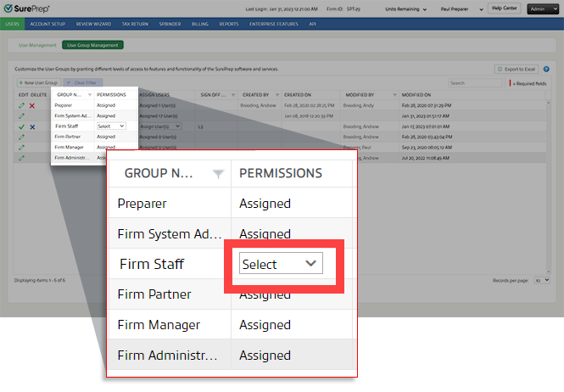This screenshot has height=392, width=564.
Task: Select the User Group Management tab
Action: coord(92,45)
